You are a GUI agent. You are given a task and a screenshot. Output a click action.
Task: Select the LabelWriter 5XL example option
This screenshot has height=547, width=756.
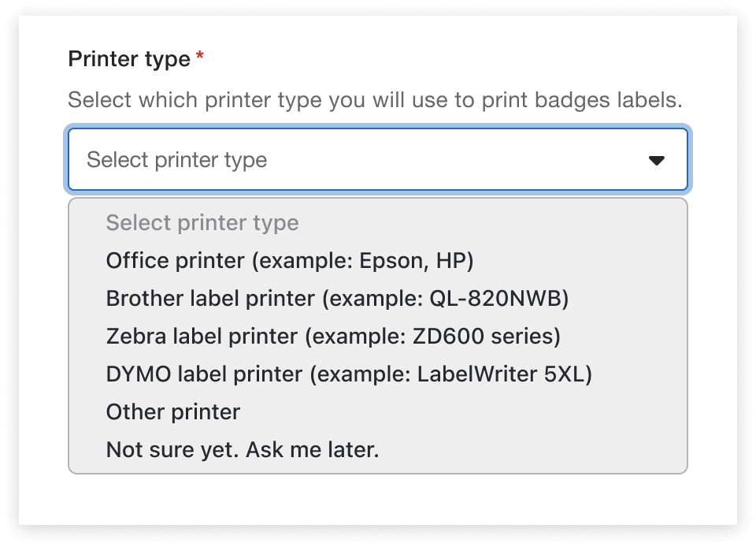point(349,374)
